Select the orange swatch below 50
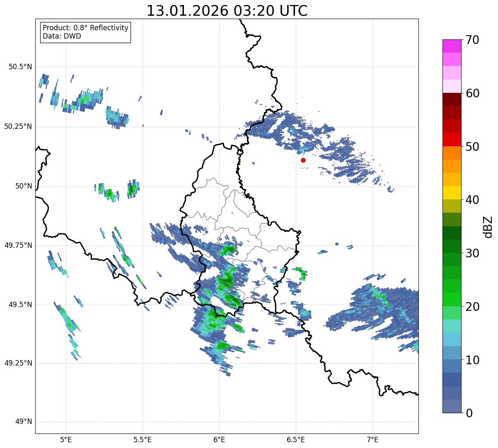The image size is (498, 448). [452, 153]
